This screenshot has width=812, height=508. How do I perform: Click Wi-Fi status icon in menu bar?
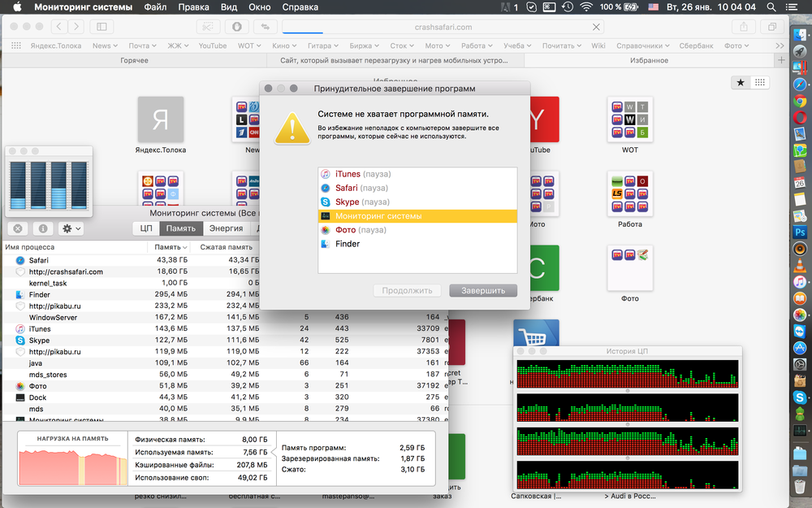pyautogui.click(x=585, y=7)
